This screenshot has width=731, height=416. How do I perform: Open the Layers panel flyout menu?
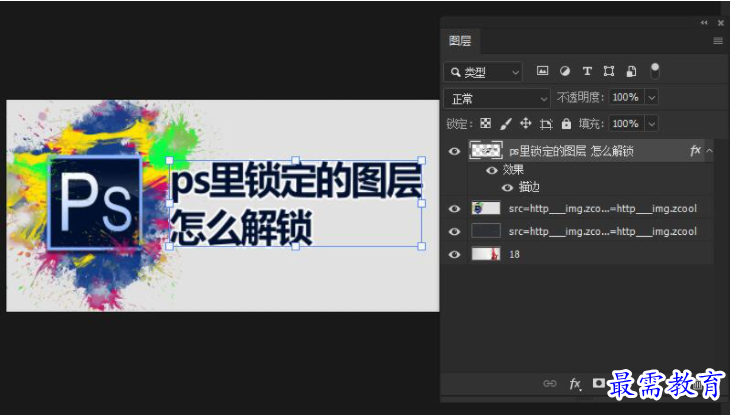point(718,41)
